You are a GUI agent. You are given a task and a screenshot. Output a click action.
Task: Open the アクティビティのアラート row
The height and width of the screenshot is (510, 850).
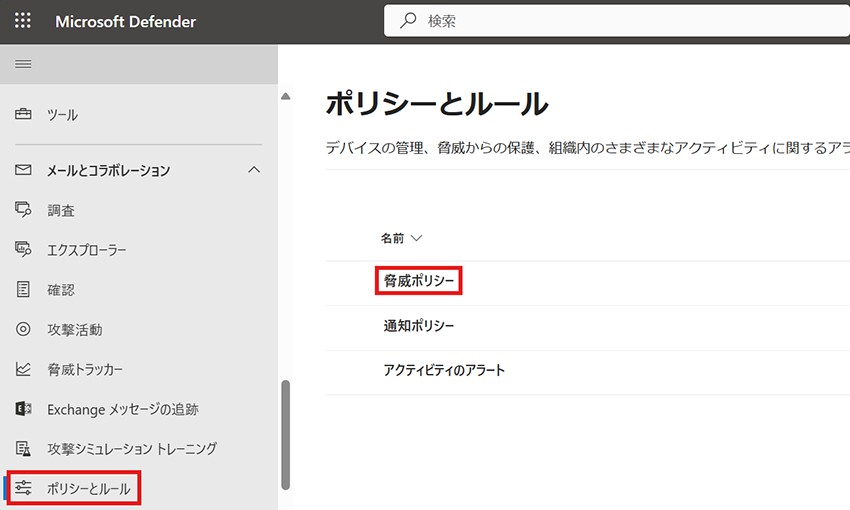click(444, 370)
